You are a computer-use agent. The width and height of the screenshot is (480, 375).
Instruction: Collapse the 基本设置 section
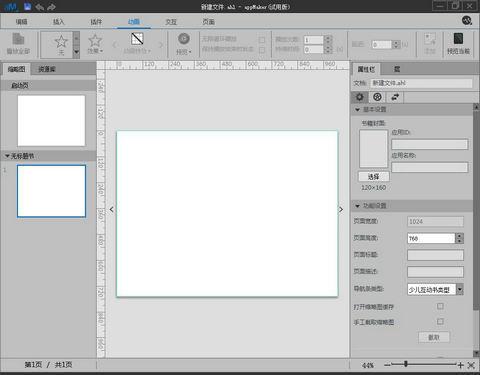(x=357, y=109)
